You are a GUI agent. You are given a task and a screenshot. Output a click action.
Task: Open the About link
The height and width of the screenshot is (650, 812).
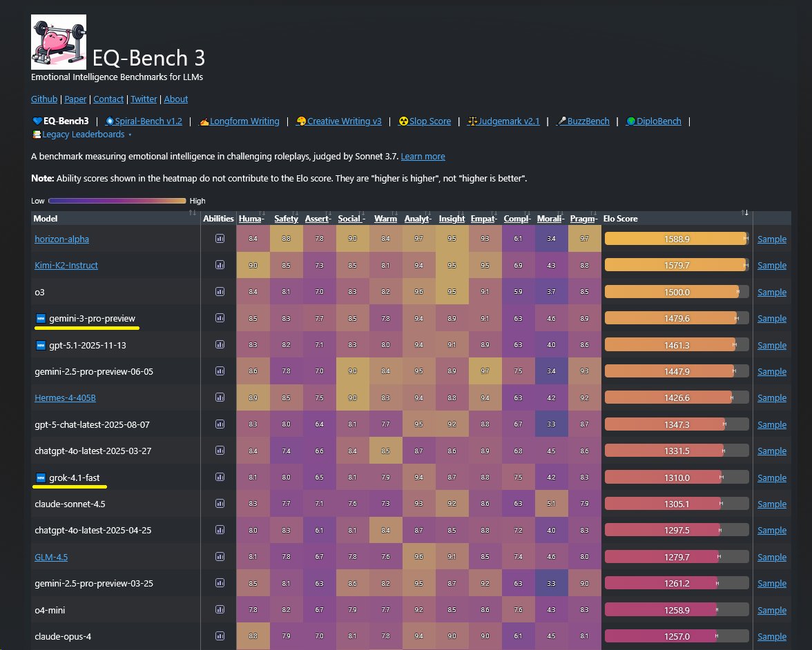pos(175,99)
